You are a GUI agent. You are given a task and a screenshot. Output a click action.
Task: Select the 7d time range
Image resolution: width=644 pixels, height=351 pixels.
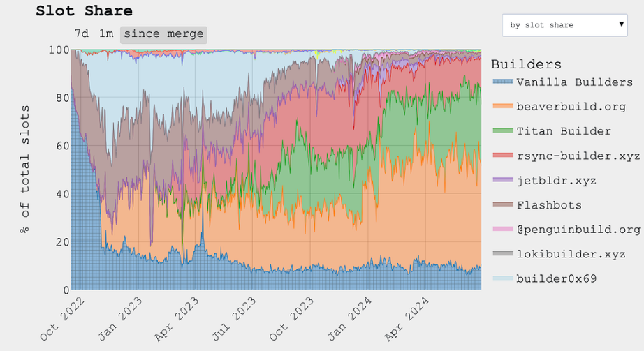point(81,34)
